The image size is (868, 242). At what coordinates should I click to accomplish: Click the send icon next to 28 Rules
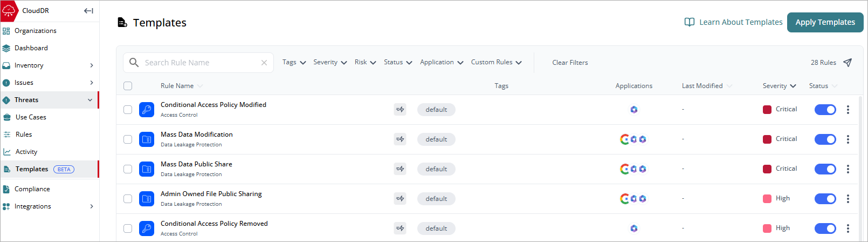point(848,63)
